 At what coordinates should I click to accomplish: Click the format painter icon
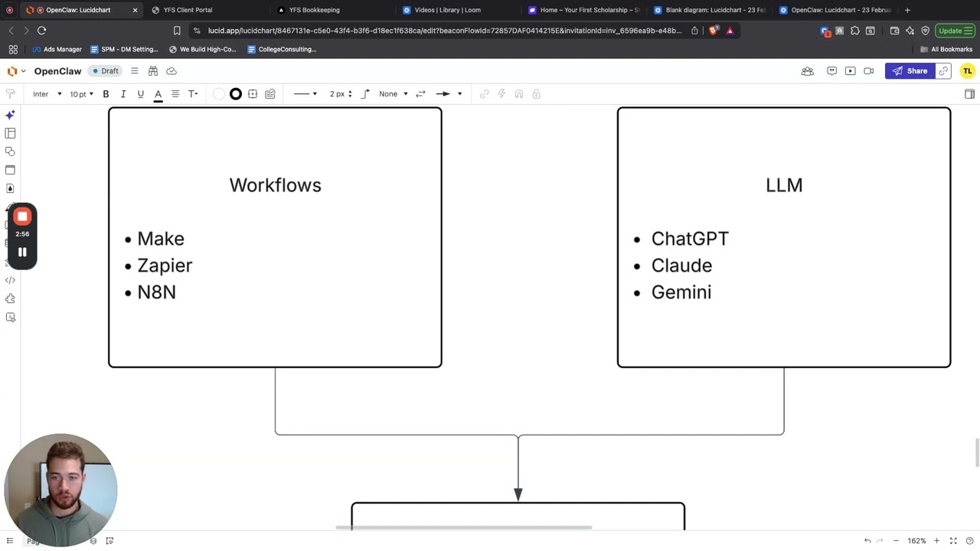[10, 94]
